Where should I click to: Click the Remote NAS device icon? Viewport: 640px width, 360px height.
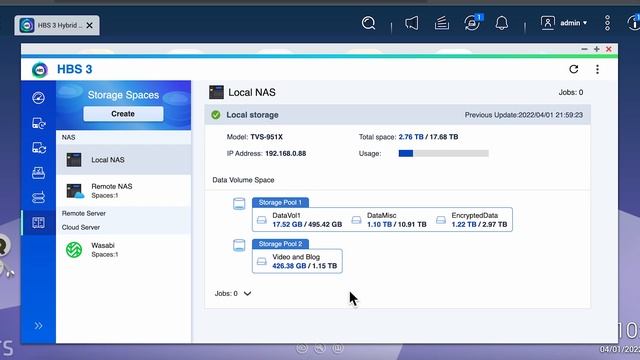75,191
